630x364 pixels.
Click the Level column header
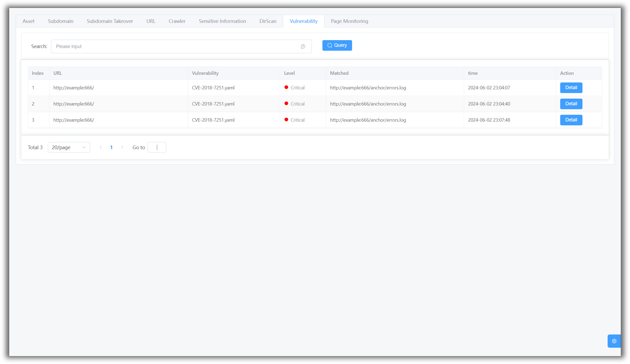point(289,73)
